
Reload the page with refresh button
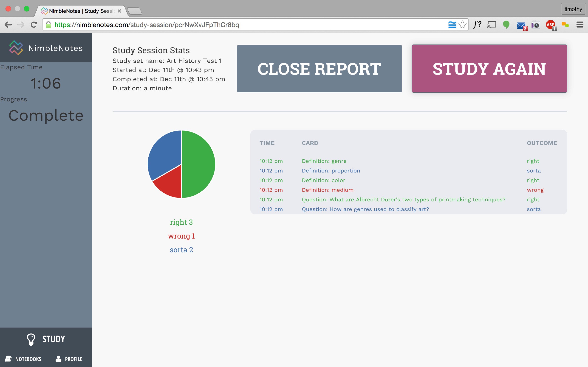tap(34, 25)
